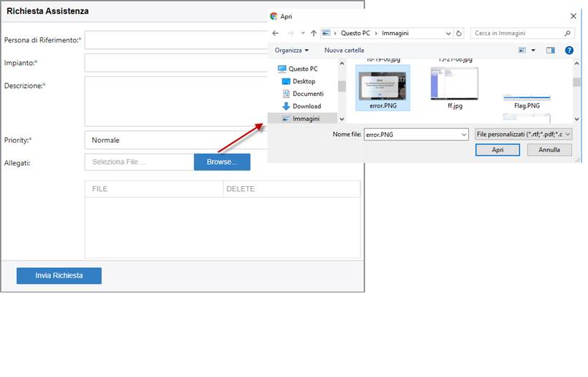Change view layout using the view icon

[x=522, y=51]
